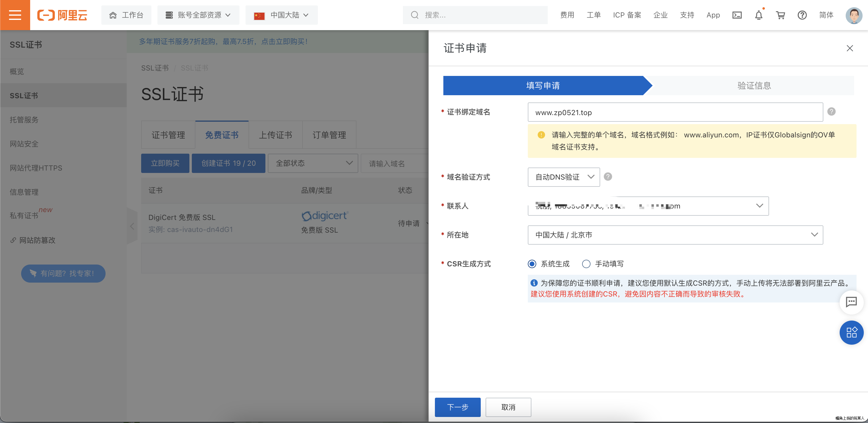868x423 pixels.
Task: Click the Next step (下一步) button
Action: click(x=458, y=407)
